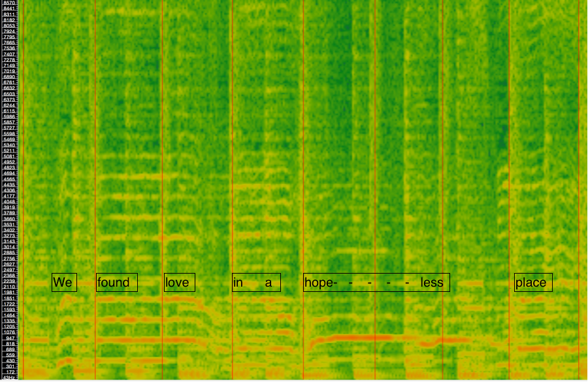Click the 947 frequency axis label
Image resolution: width=588 pixels, height=382 pixels.
[10, 338]
